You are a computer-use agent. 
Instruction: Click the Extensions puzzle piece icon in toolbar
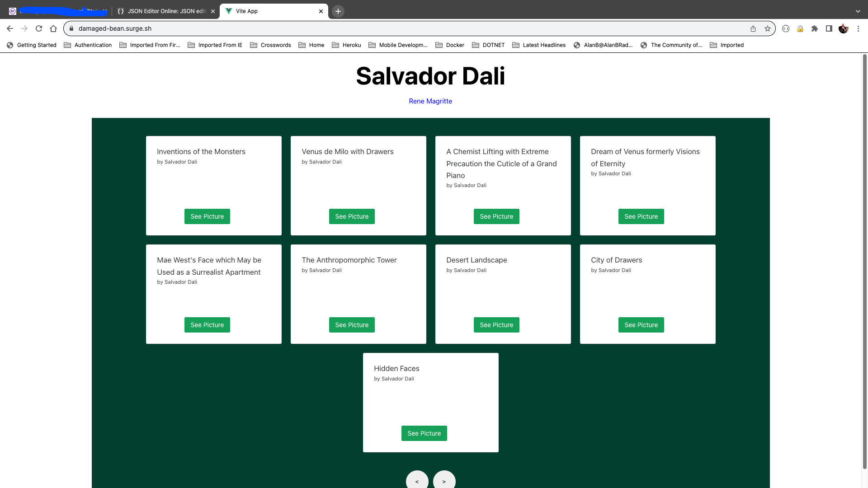pos(814,28)
